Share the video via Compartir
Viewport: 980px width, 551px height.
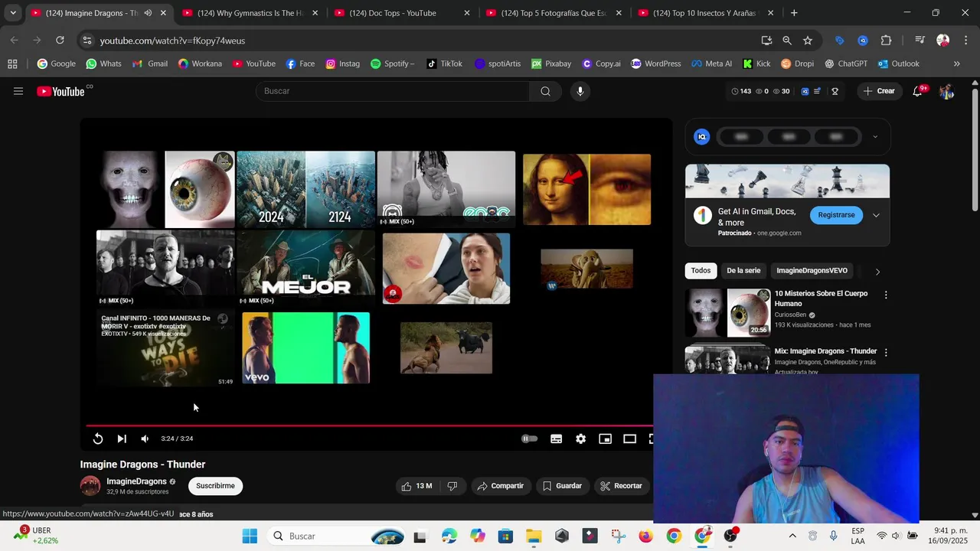500,486
